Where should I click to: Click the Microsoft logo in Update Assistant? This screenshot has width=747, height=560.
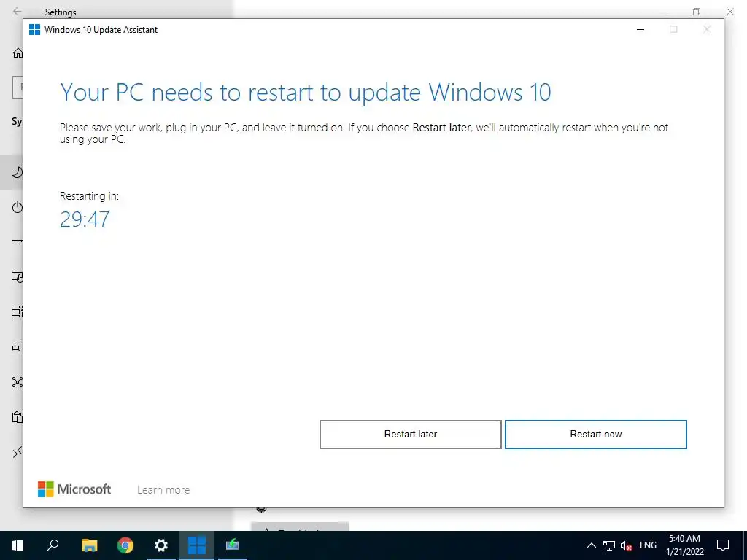74,489
